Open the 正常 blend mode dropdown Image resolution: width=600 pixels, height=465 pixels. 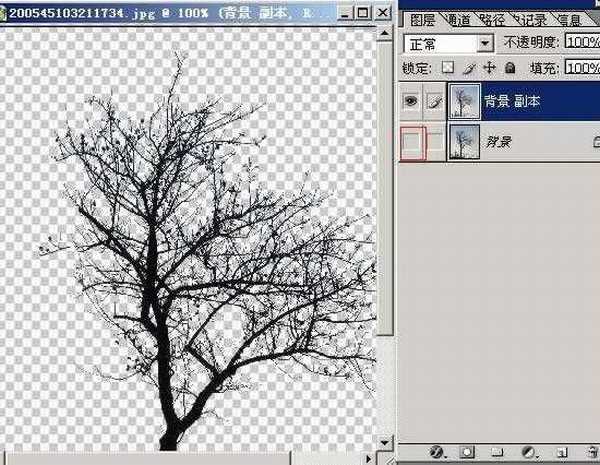click(485, 44)
